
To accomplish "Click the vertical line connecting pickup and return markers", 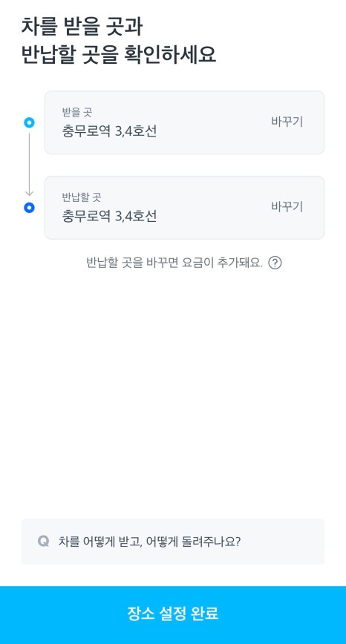I will click(29, 161).
